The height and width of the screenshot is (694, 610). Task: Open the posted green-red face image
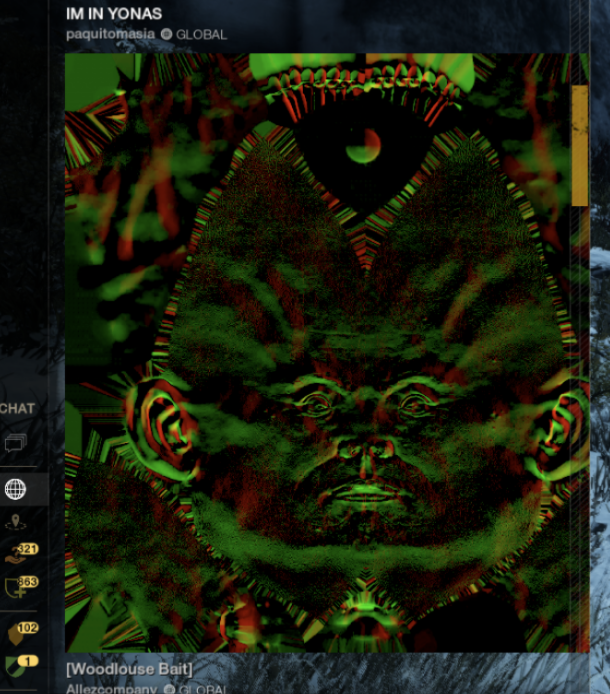(x=327, y=353)
